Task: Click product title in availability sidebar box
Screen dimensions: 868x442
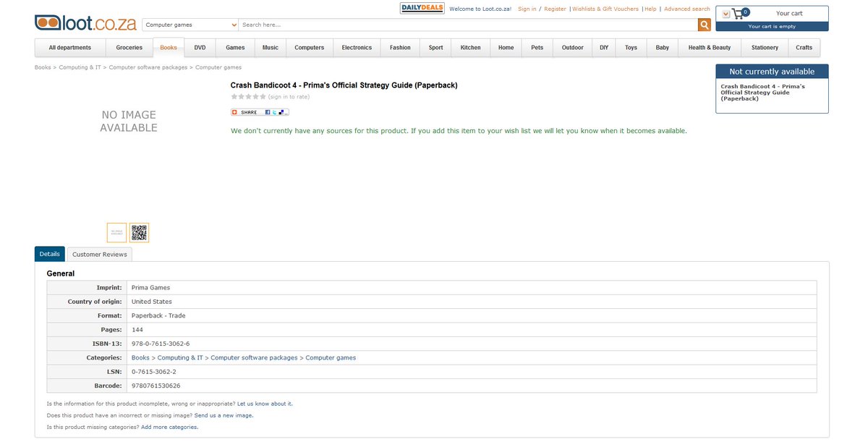Action: coord(763,92)
